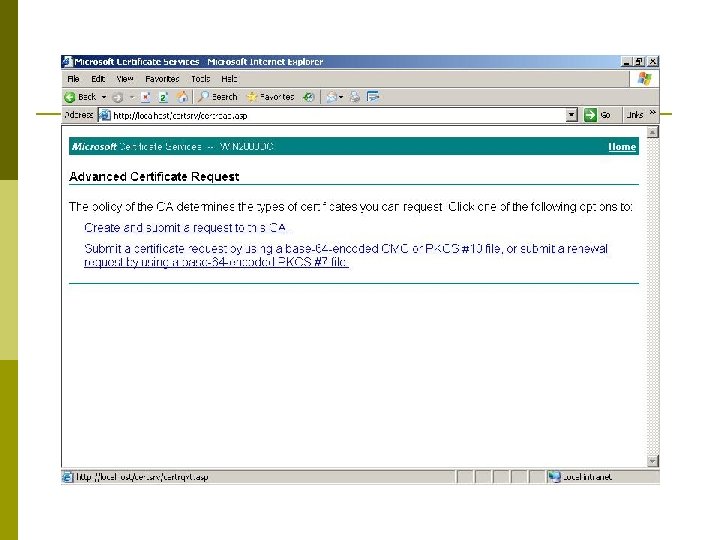
Task: Open the Help menu
Action: pos(229,79)
